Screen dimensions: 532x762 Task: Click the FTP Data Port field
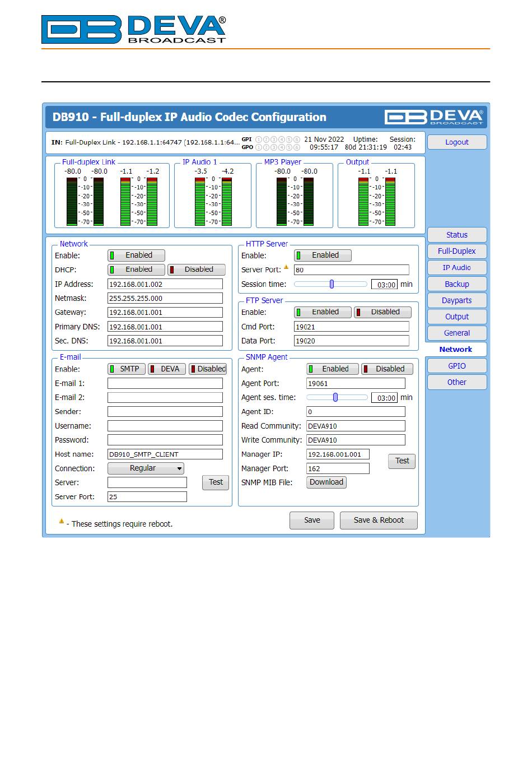coord(352,341)
